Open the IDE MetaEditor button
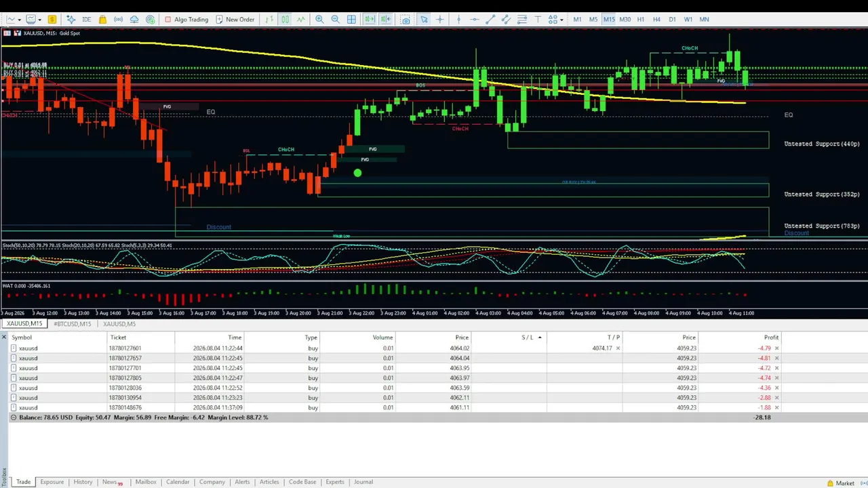Viewport: 868px width, 488px height. pos(87,20)
